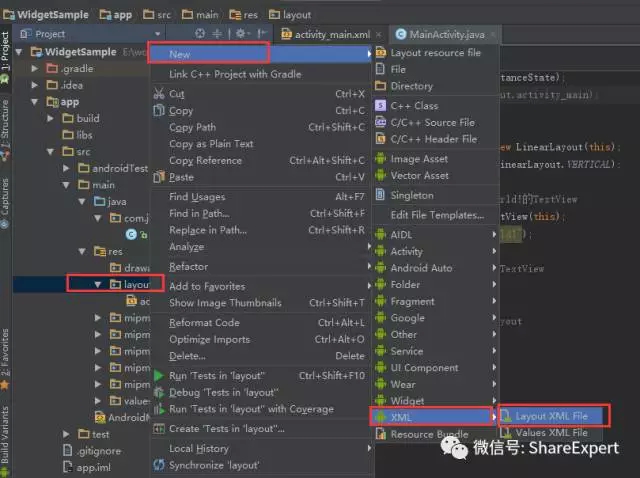The width and height of the screenshot is (640, 478).
Task: Select app.iml file in tree
Action: click(87, 467)
